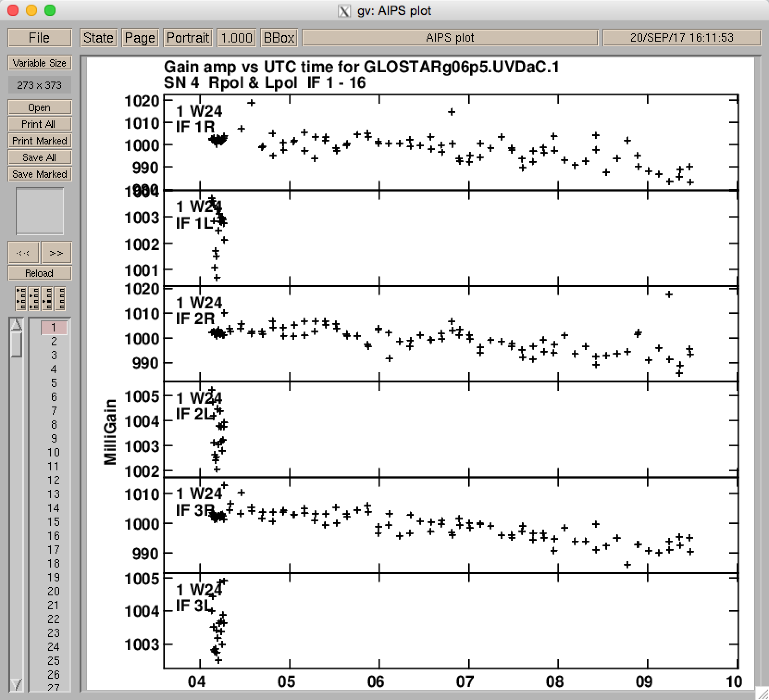Expand the Portrait orientation dropdown

[187, 37]
